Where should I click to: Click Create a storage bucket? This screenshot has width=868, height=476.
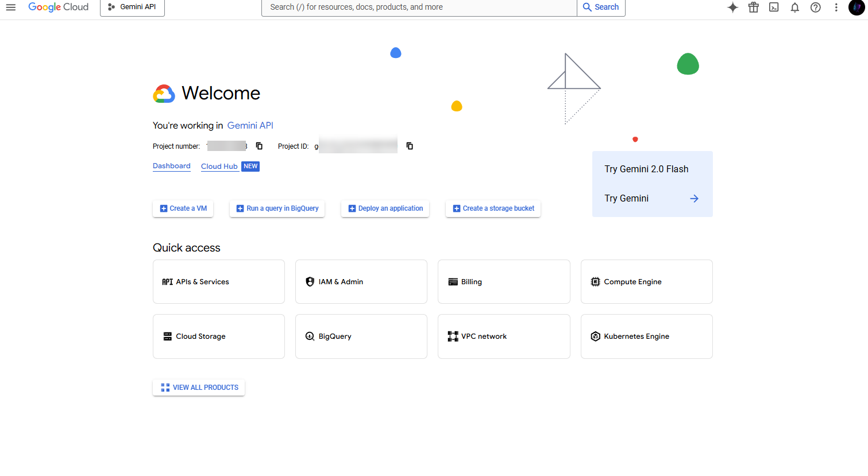(x=493, y=208)
